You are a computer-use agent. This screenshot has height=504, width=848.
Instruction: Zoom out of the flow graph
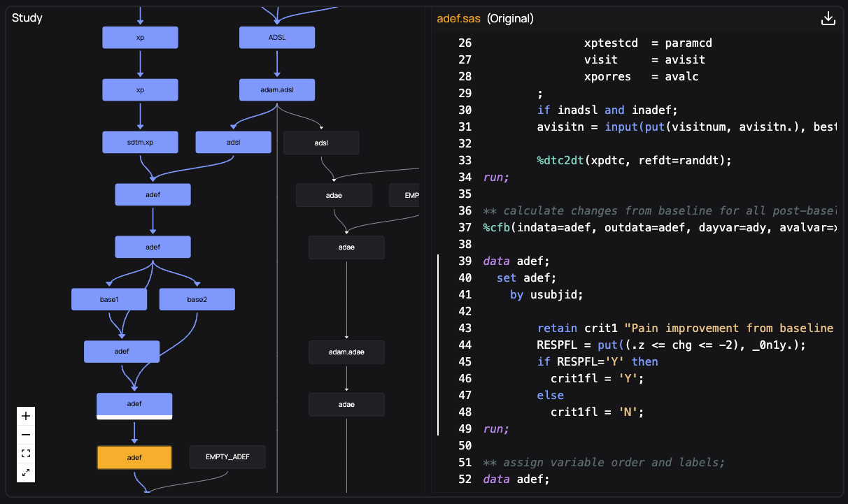26,435
